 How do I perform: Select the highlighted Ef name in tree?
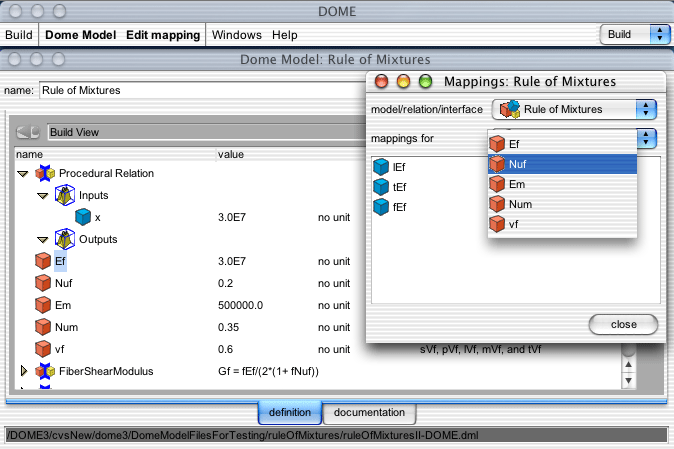pos(60,261)
